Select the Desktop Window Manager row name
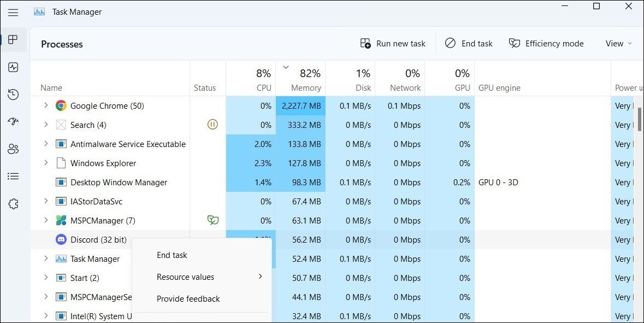 tap(119, 182)
